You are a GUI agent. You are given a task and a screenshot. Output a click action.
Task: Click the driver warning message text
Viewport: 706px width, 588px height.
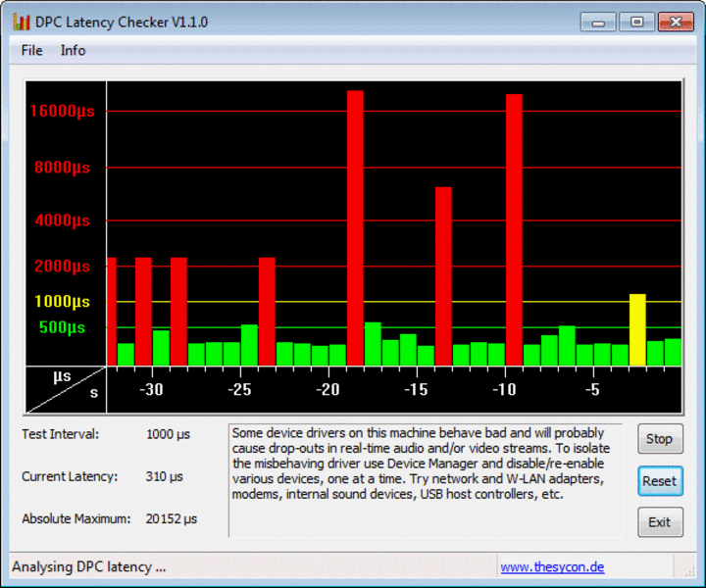421,464
